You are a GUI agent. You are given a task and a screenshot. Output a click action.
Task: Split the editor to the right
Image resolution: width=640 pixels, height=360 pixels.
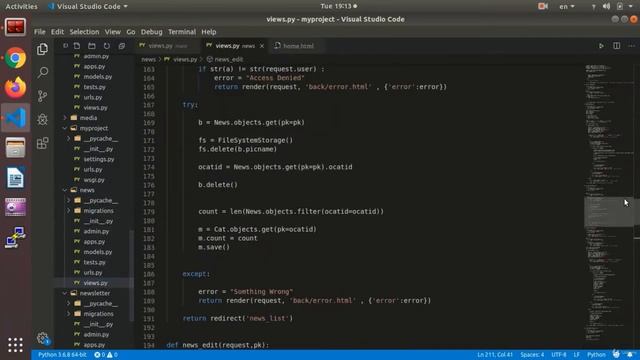pyautogui.click(x=616, y=46)
